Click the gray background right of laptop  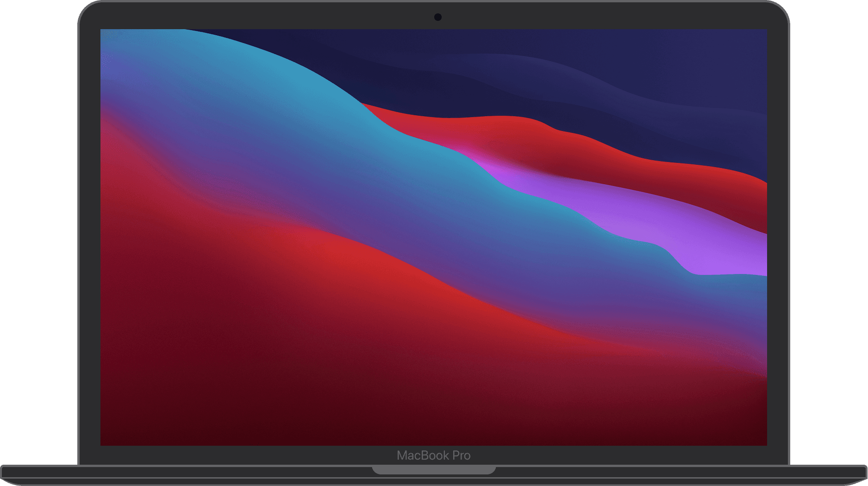tap(829, 231)
